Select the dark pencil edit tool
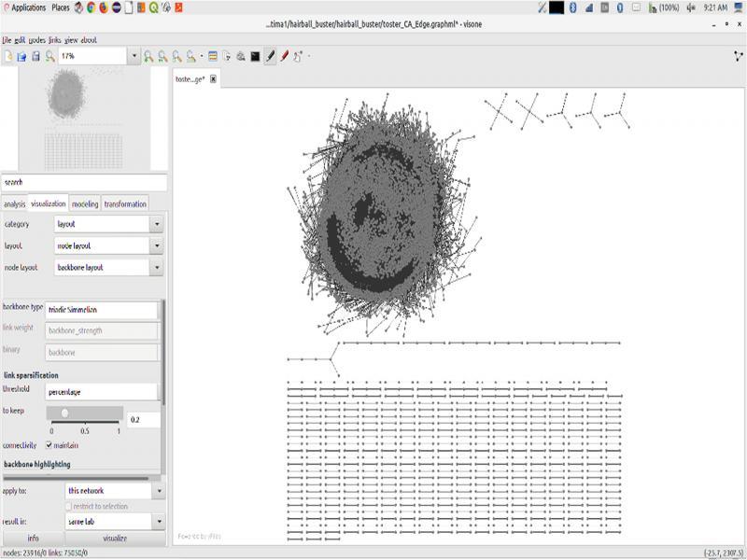The image size is (747, 560). tap(270, 57)
